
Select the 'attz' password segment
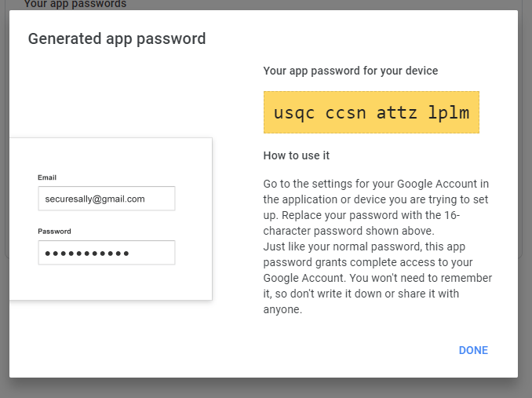[x=397, y=112]
